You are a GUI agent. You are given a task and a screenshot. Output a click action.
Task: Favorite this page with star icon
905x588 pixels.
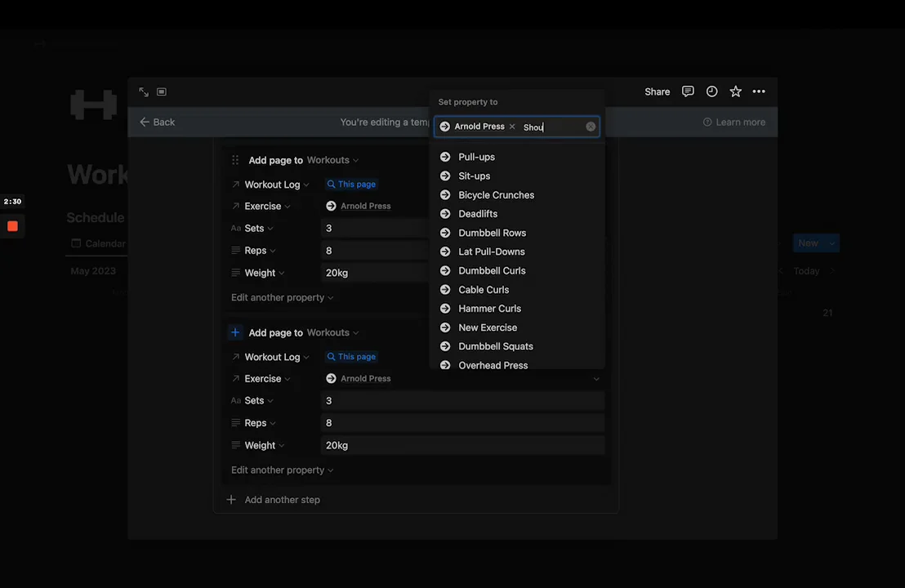coord(735,91)
